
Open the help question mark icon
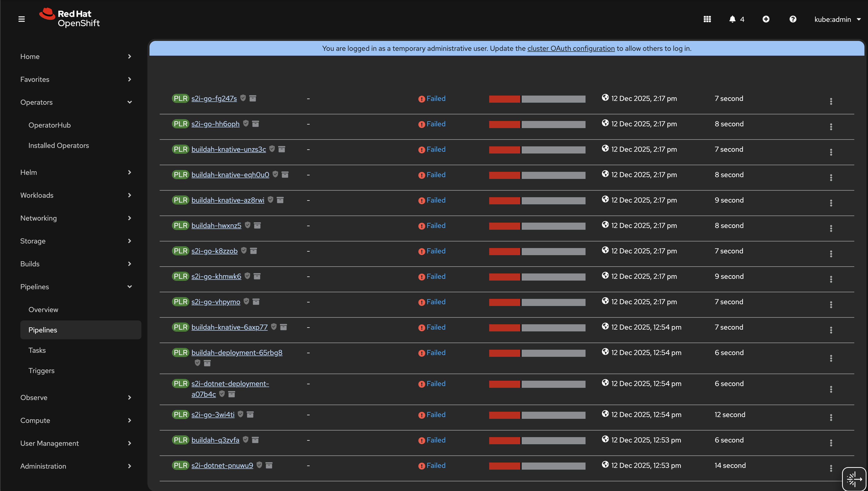[793, 19]
